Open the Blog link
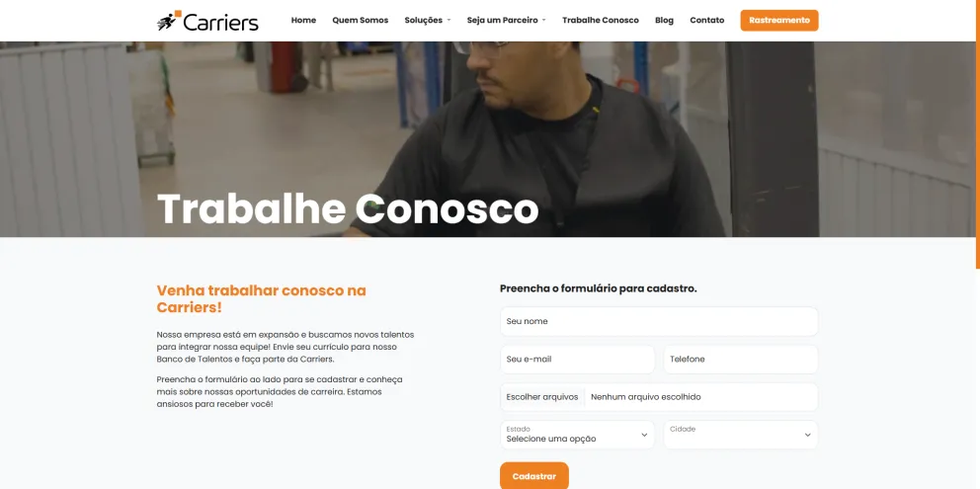The image size is (980, 489). coord(665,20)
